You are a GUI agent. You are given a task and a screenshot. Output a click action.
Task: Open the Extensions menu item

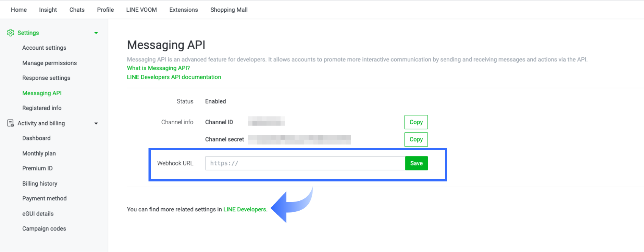183,9
